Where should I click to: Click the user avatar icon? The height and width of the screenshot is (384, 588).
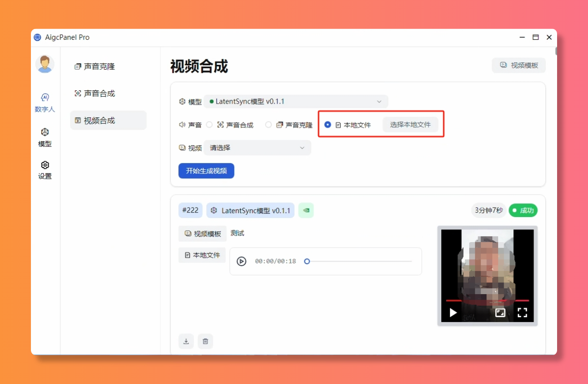point(45,64)
